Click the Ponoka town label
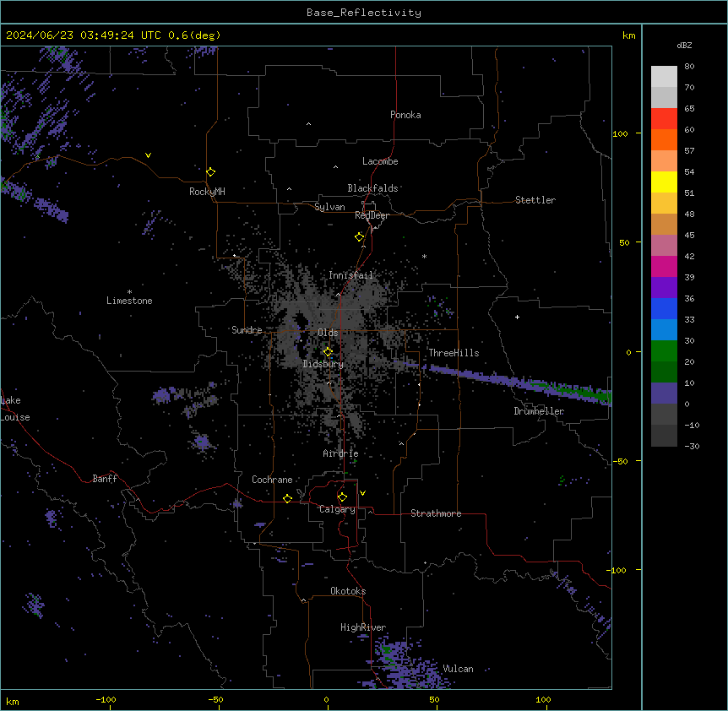Viewport: 728px width, 711px height. tap(405, 115)
